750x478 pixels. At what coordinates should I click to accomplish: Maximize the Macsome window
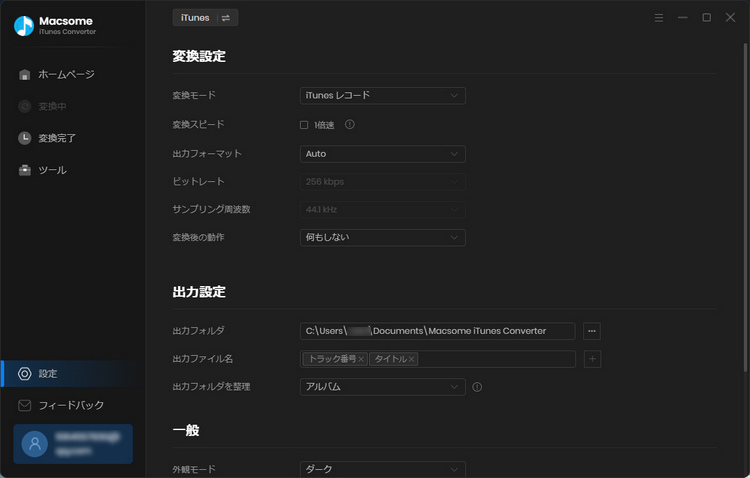(706, 18)
